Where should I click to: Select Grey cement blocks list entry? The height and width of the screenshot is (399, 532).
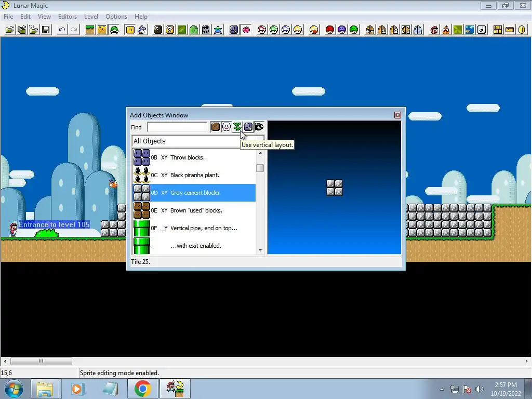click(194, 193)
